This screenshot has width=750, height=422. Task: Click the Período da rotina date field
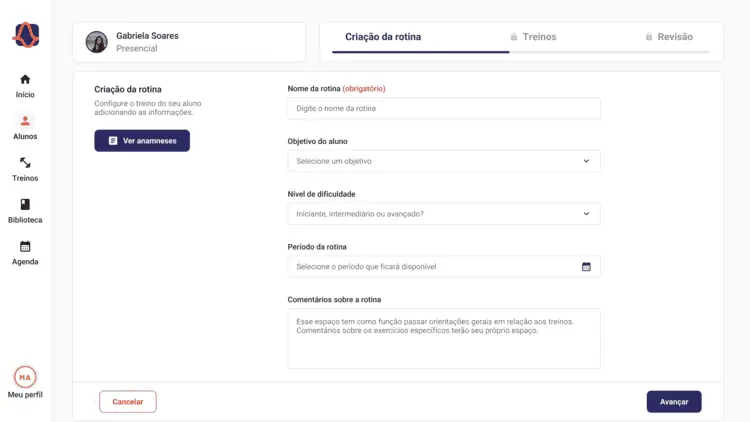444,267
